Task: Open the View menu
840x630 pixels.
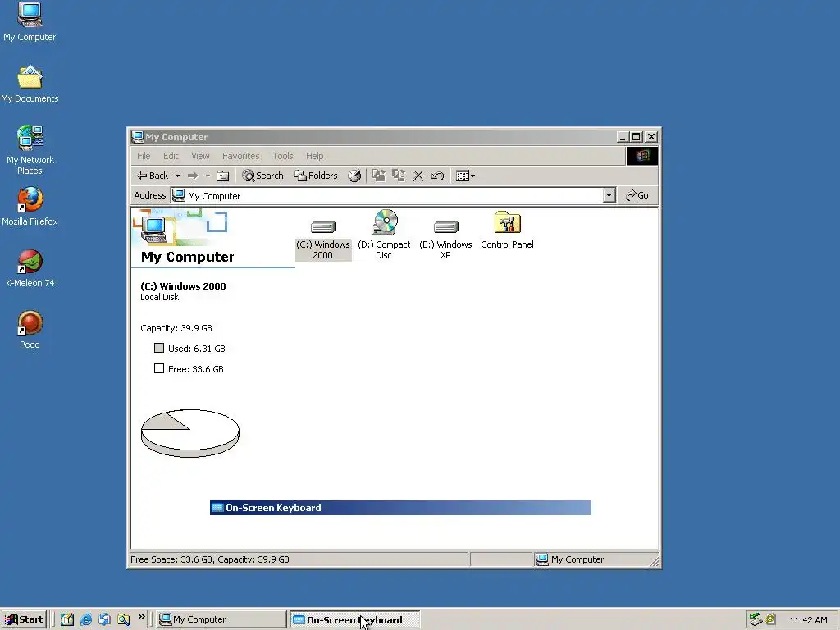Action: (200, 156)
